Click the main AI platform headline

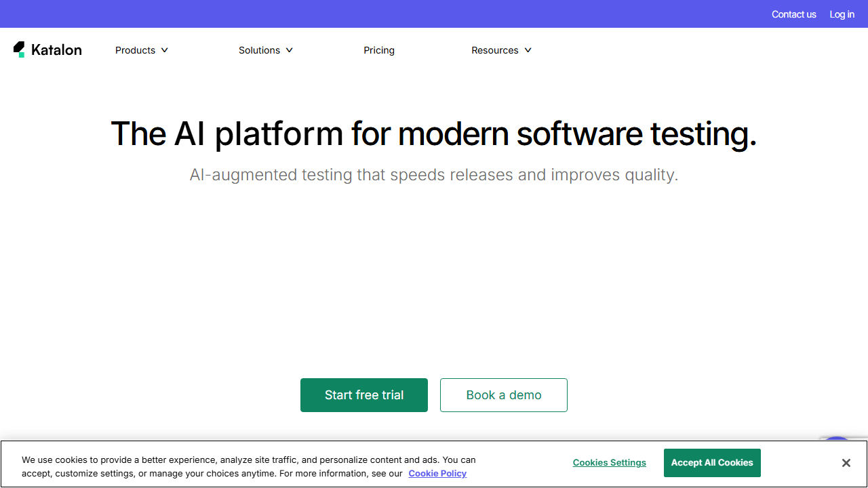tap(434, 134)
